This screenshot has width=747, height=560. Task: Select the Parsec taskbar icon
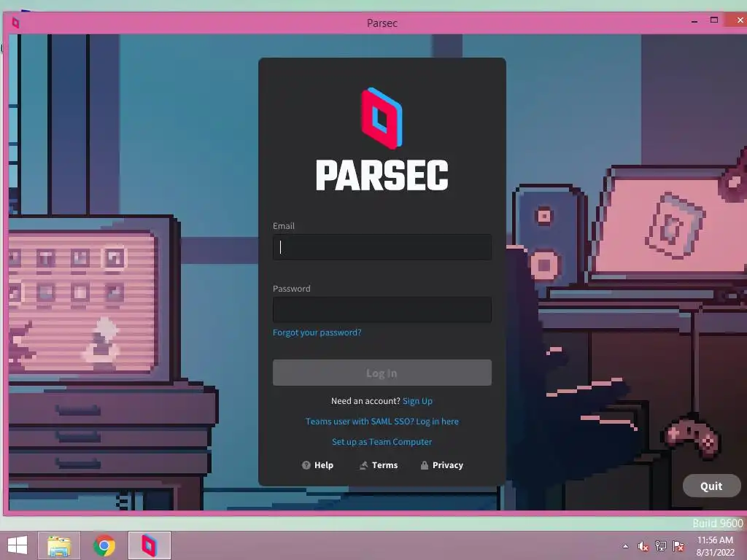coord(149,545)
